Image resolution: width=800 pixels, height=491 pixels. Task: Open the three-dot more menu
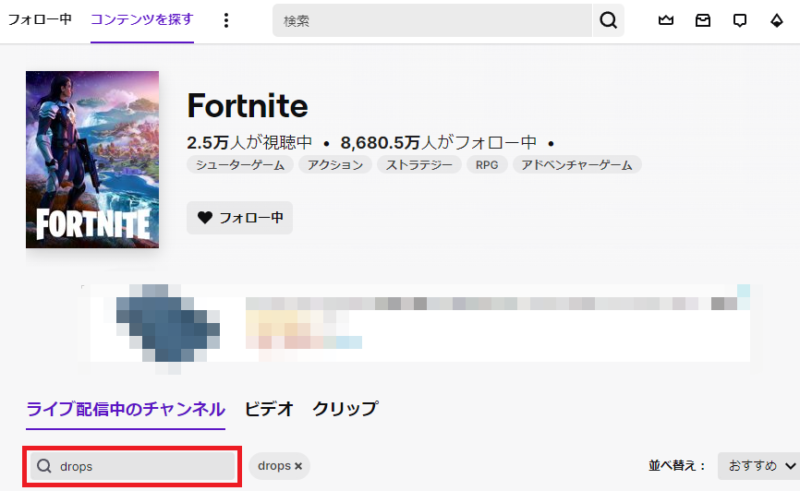pyautogui.click(x=226, y=20)
